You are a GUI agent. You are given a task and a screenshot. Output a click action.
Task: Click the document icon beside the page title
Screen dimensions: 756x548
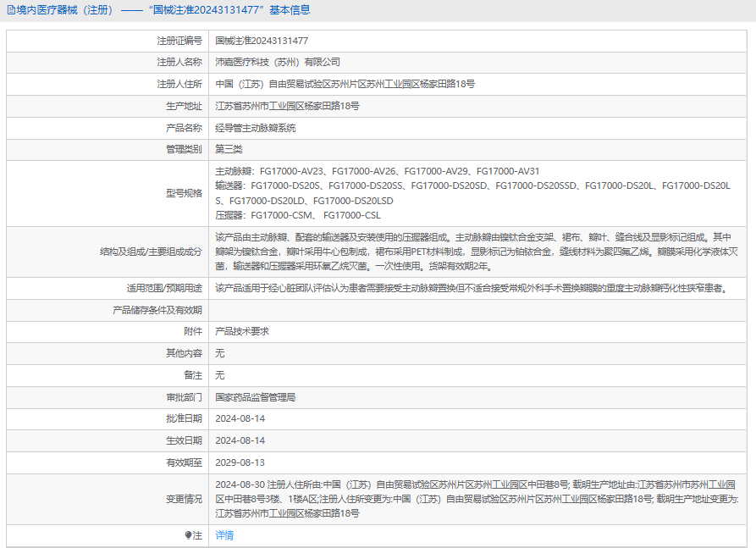click(x=10, y=10)
